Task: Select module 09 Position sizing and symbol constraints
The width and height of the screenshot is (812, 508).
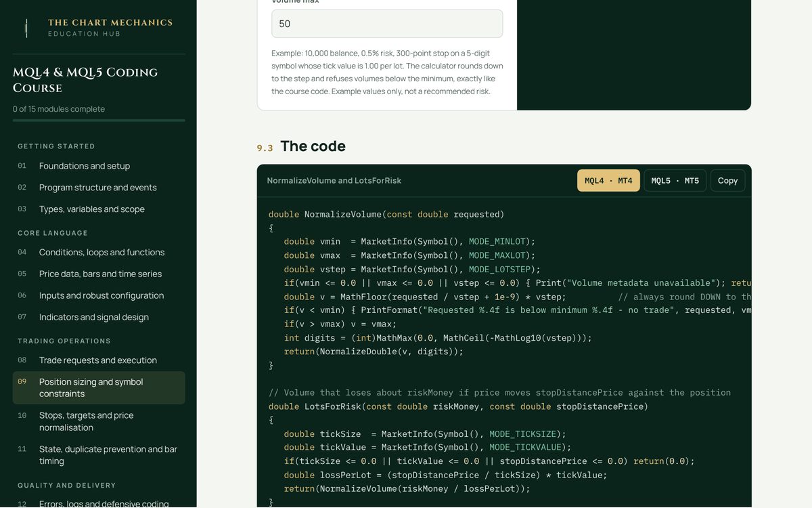Action: click(99, 387)
